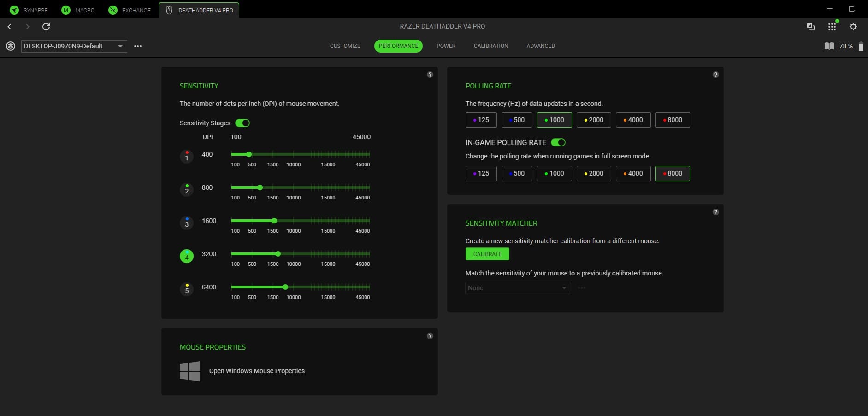Go back with the left arrow
Viewport: 868px width, 416px height.
click(x=9, y=27)
